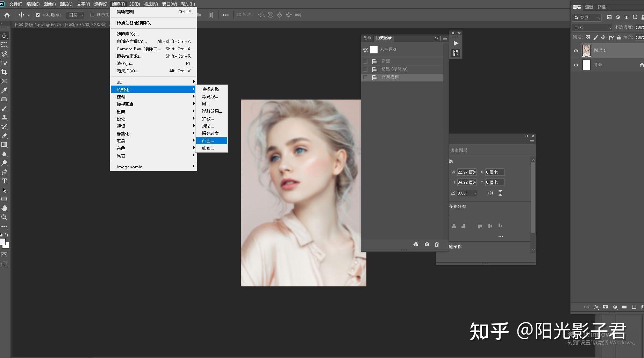Screen dimensions: 644x358
Task: Toggle the 显示变换控件 checkbox
Action: [92, 15]
